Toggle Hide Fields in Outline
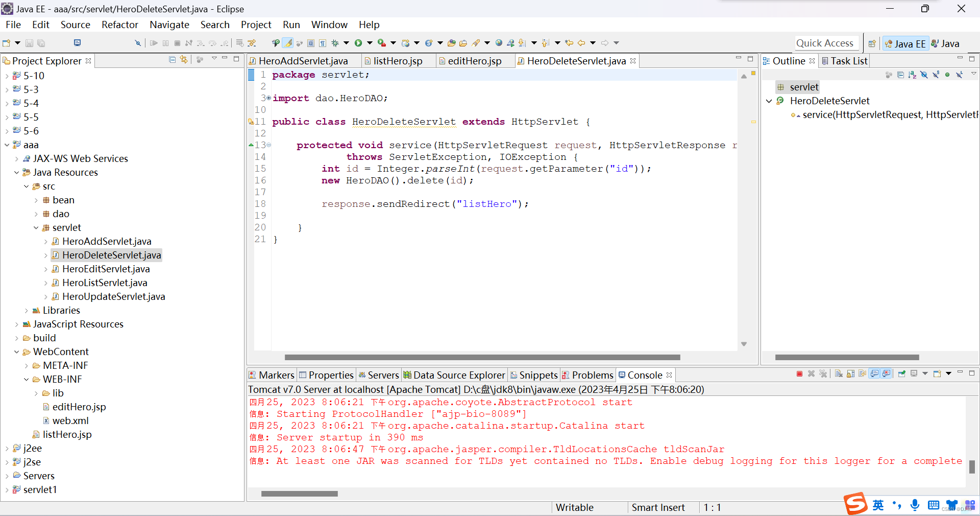The height and width of the screenshot is (516, 980). point(924,75)
